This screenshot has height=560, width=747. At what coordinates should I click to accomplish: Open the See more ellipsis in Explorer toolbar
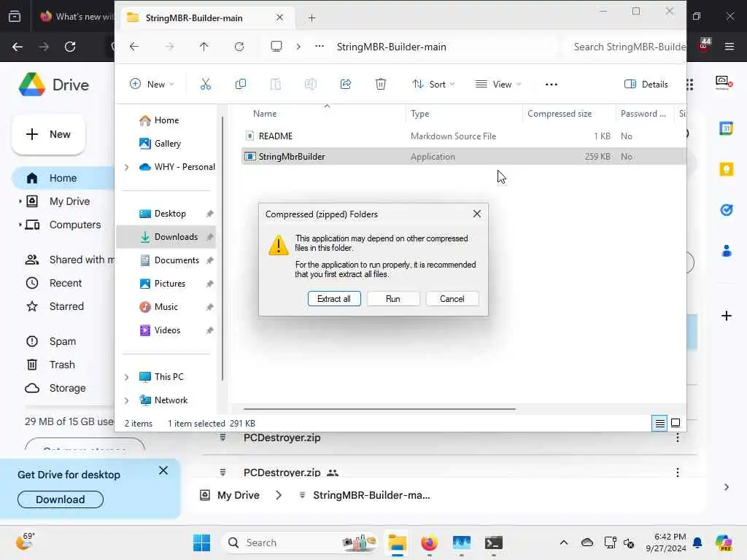click(551, 85)
